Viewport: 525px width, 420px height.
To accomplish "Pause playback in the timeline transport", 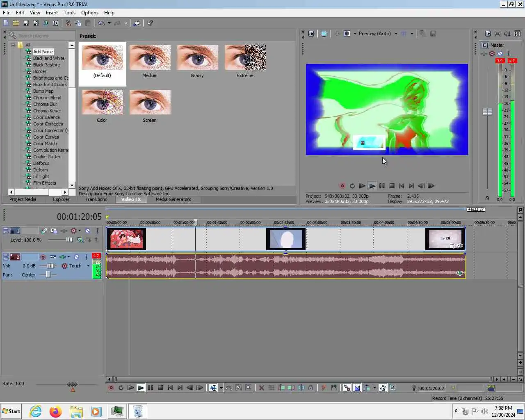I will click(x=151, y=388).
